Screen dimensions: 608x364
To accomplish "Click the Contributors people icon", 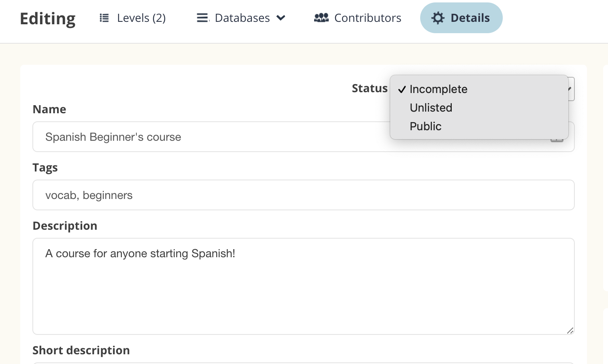I will [321, 18].
